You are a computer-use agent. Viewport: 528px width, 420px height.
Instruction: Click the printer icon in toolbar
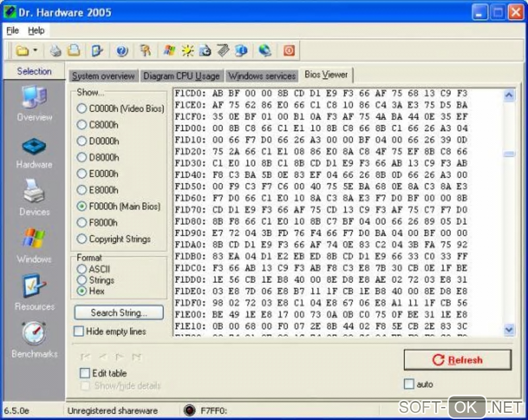click(55, 51)
